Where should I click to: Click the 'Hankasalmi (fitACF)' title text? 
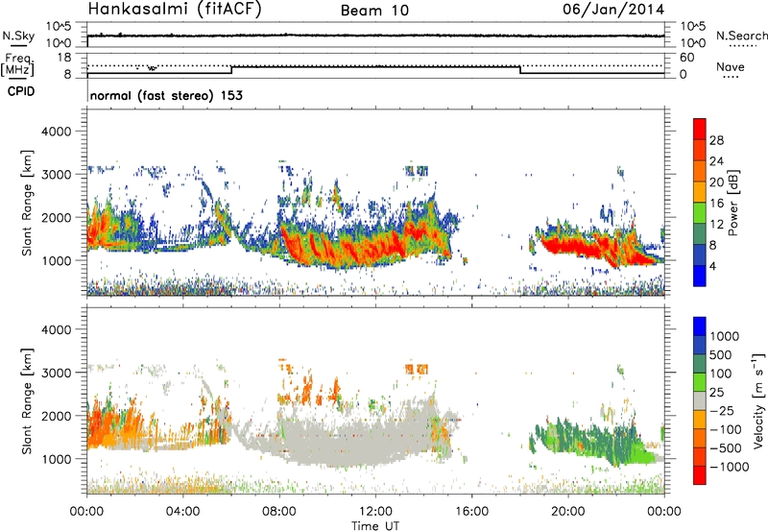[175, 10]
